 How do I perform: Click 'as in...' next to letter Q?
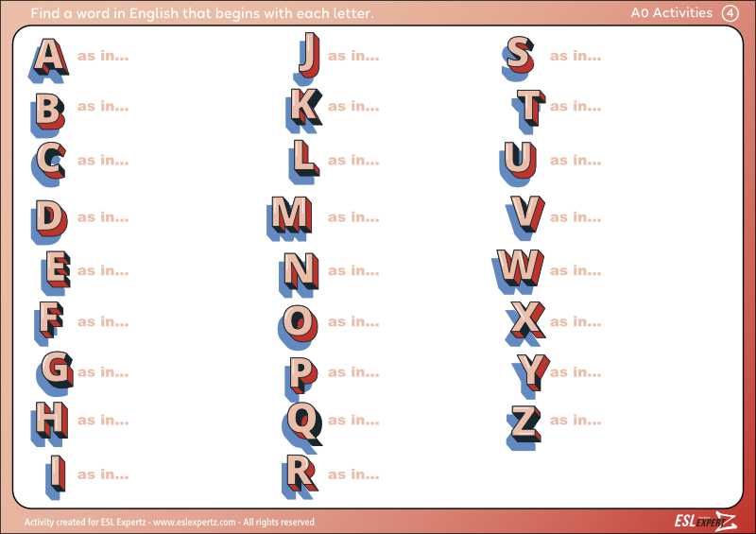click(353, 421)
